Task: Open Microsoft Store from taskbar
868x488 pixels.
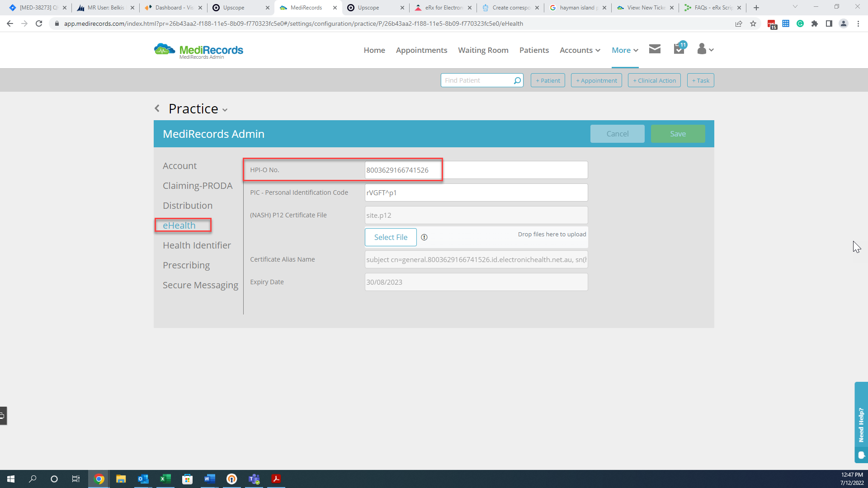Action: pyautogui.click(x=187, y=479)
